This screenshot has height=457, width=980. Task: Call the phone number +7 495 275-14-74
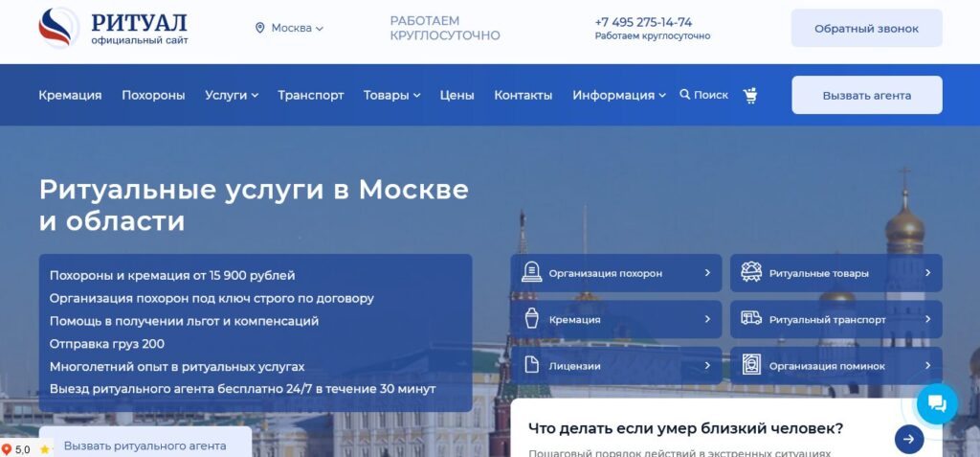point(643,22)
